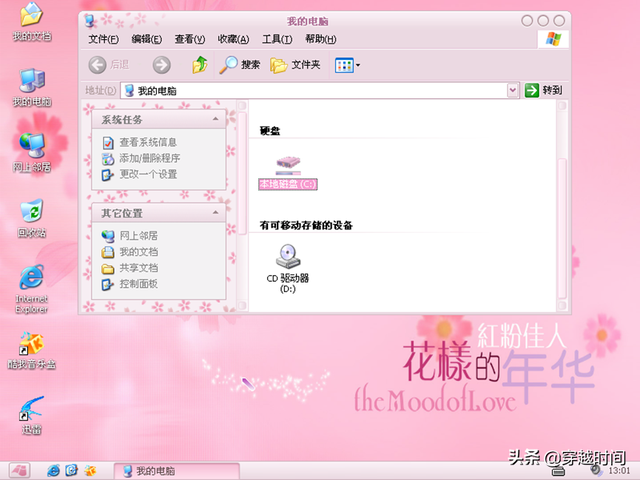
Task: Click the system tray clock 13:01
Action: coord(619,471)
